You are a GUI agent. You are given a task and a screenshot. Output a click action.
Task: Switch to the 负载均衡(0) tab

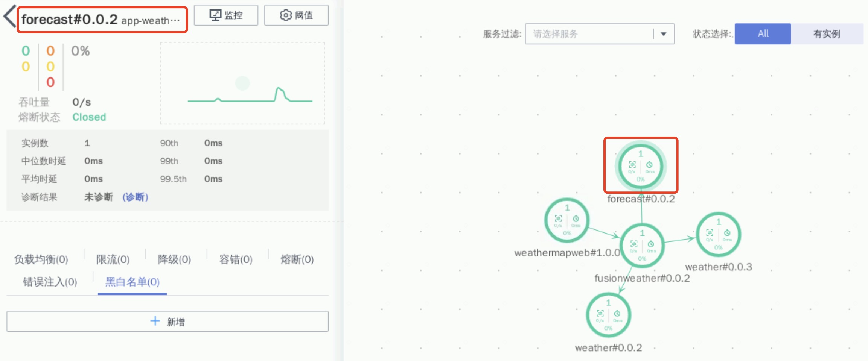[x=41, y=259]
